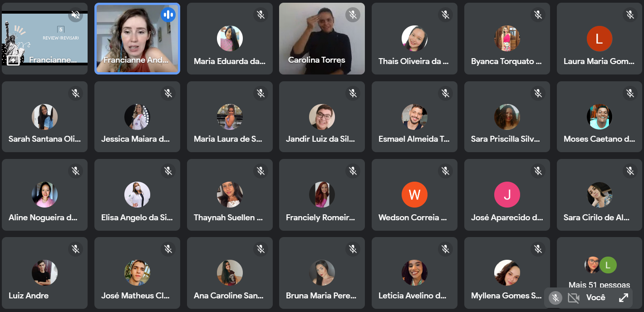This screenshot has height=312, width=644.
Task: Click mic-off icon on Laura Maria Gom tile
Action: click(630, 15)
